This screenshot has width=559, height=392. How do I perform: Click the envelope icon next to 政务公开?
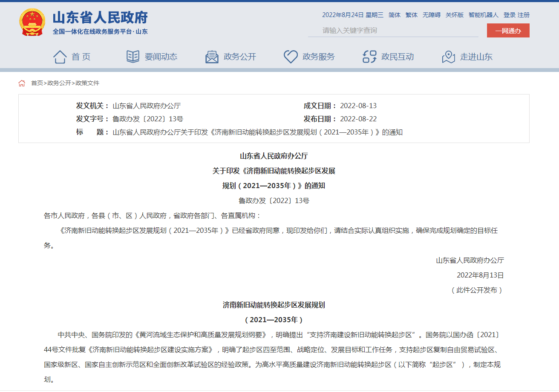pos(210,56)
